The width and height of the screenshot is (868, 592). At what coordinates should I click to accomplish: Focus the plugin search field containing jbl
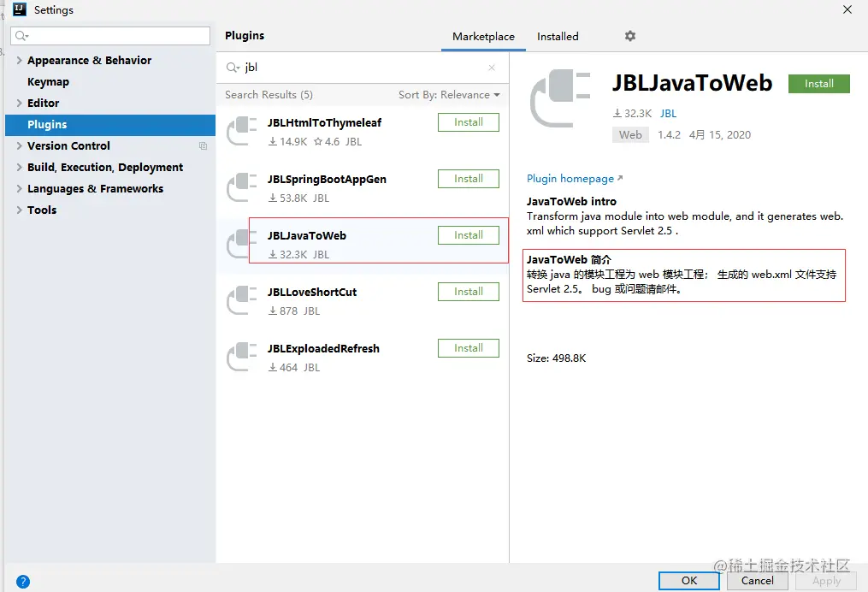pyautogui.click(x=363, y=68)
